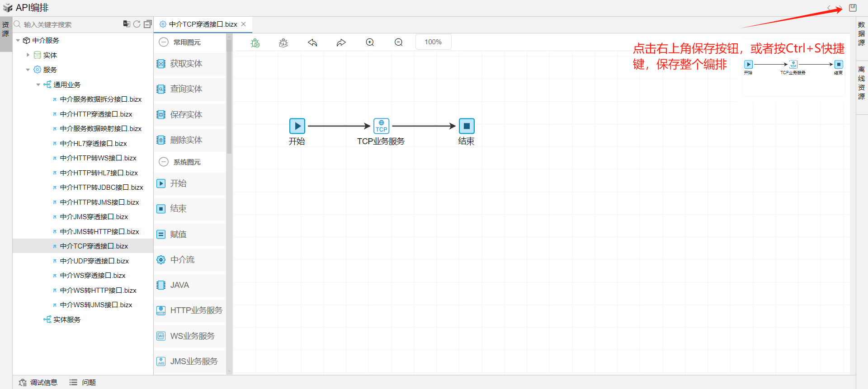Collapse all tree nodes via toolbar icon

pyautogui.click(x=147, y=24)
